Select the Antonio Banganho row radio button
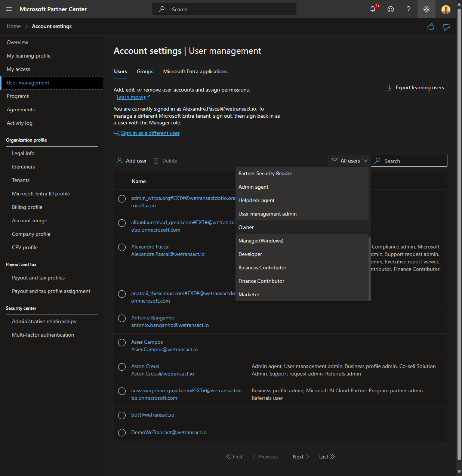Image resolution: width=462 pixels, height=476 pixels. [122, 318]
